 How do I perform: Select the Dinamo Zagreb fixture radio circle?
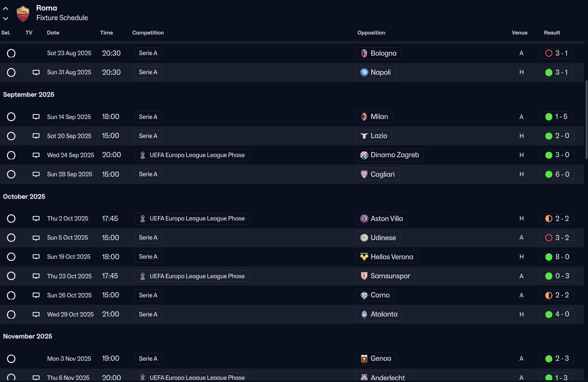pyautogui.click(x=11, y=155)
